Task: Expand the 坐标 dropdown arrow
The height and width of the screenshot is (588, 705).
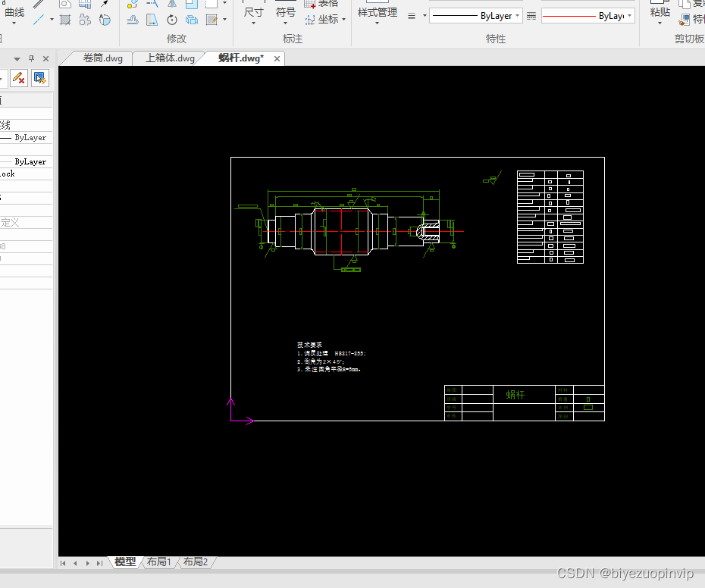Action: point(344,20)
